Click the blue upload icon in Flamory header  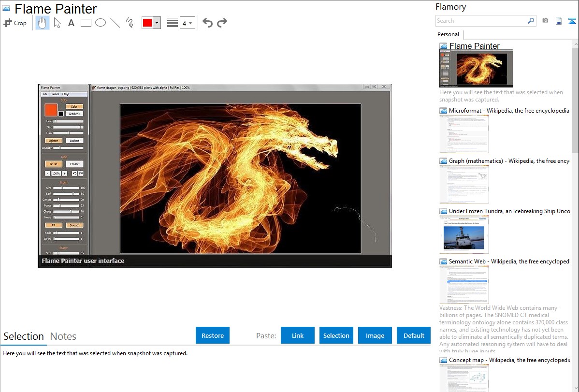(x=572, y=21)
